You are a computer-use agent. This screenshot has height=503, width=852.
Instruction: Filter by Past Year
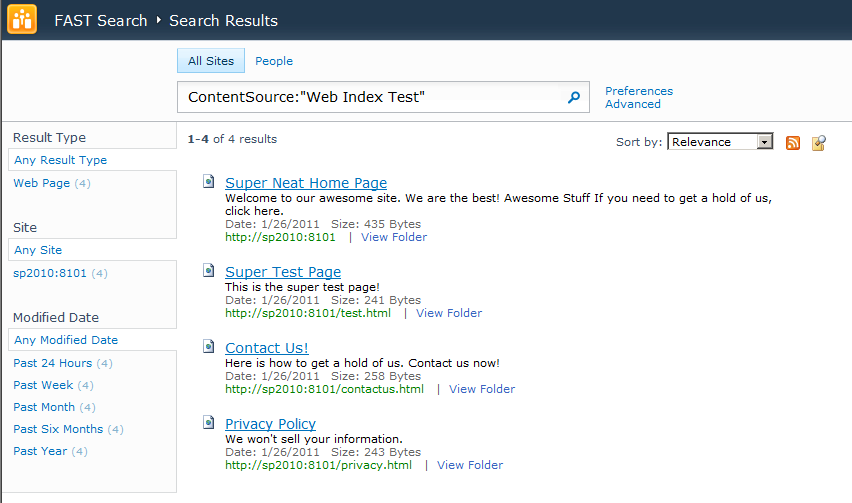50,451
